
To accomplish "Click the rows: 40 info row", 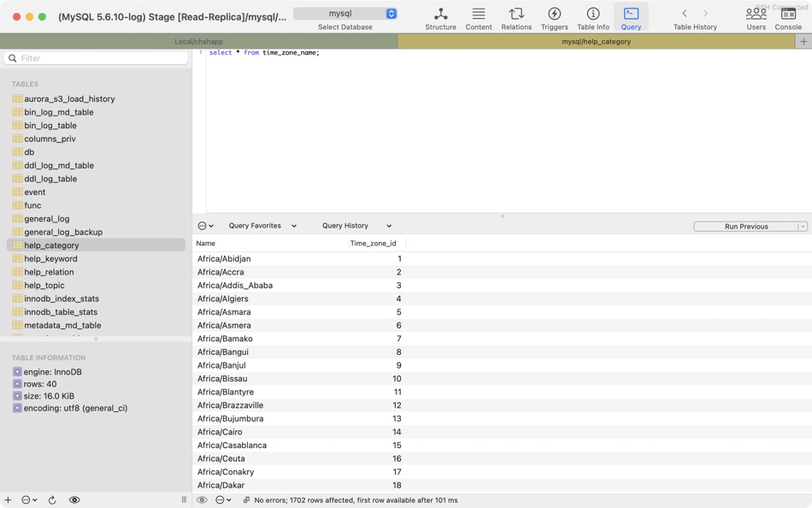I will tap(35, 384).
